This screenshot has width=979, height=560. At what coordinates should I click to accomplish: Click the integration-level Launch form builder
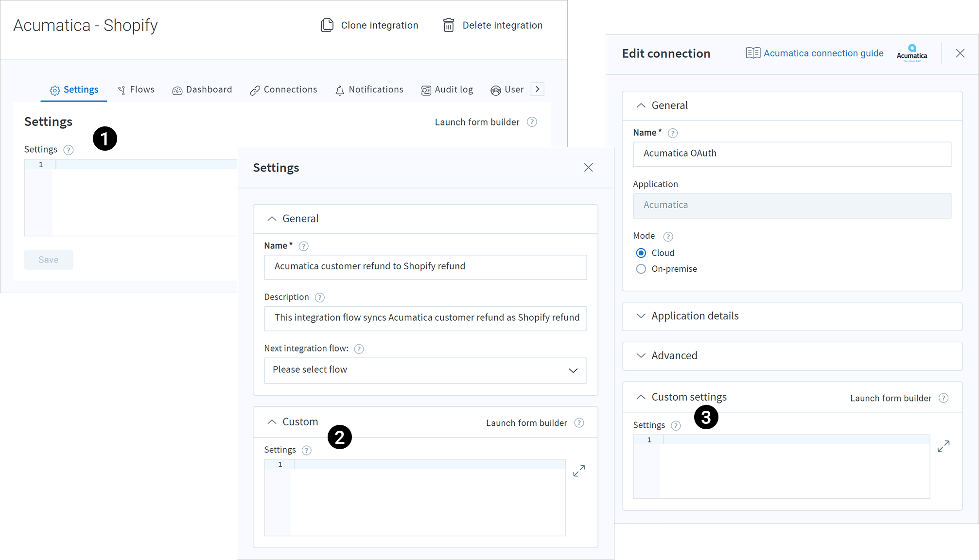click(477, 122)
